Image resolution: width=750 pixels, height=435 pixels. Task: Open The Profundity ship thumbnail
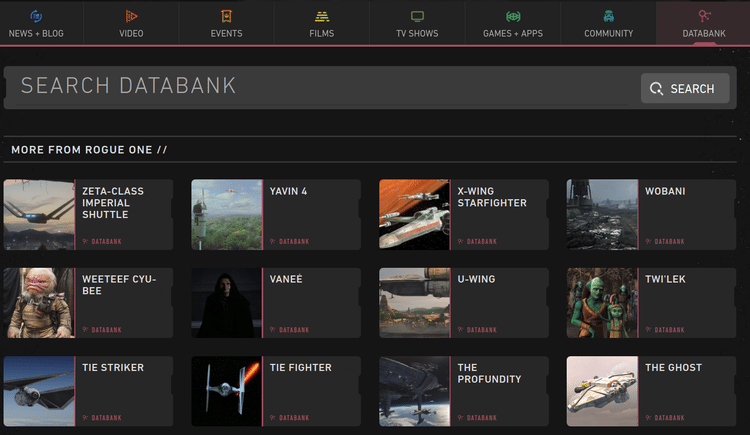pyautogui.click(x=415, y=391)
